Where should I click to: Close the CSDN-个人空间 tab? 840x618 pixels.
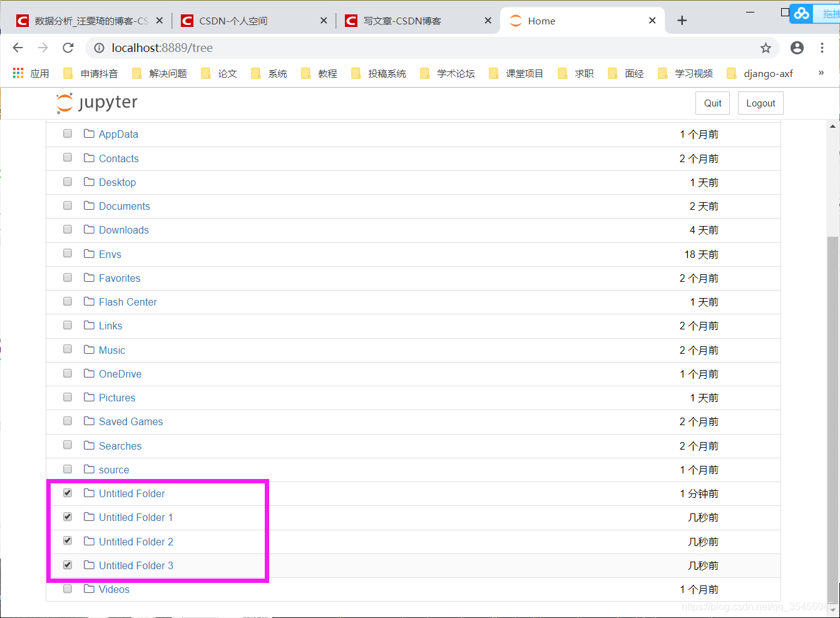click(324, 21)
